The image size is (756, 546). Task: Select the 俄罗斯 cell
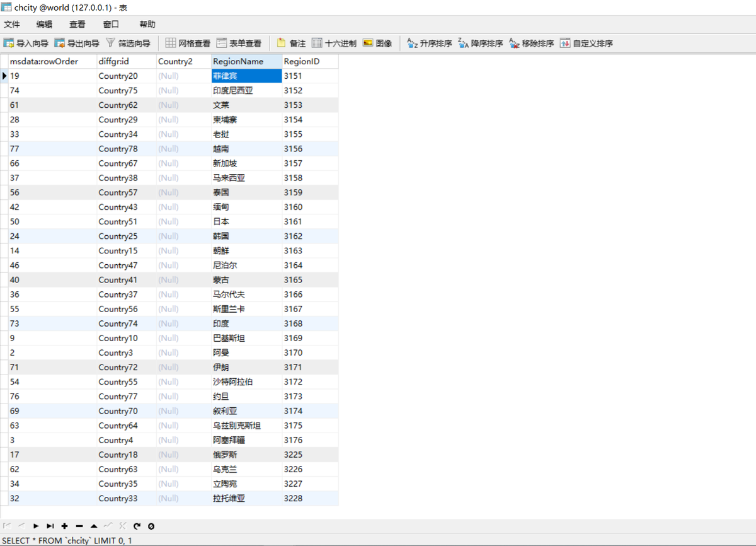[x=247, y=455]
